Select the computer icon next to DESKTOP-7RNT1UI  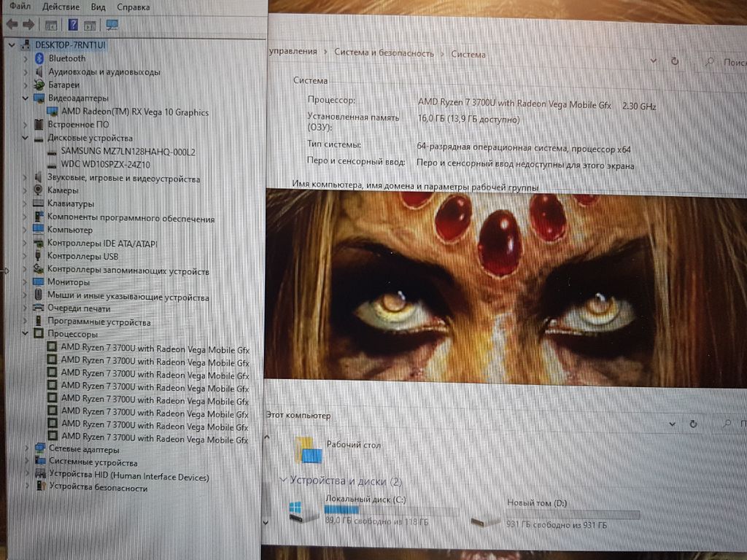(26, 44)
